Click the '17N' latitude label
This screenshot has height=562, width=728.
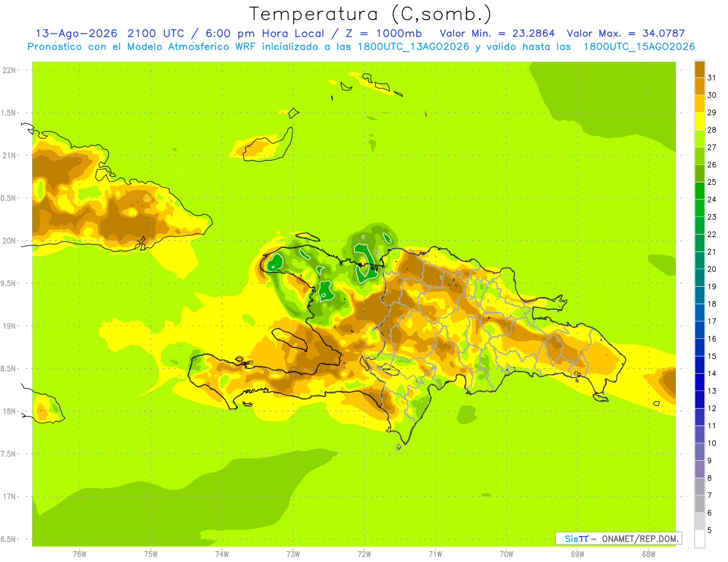(10, 497)
